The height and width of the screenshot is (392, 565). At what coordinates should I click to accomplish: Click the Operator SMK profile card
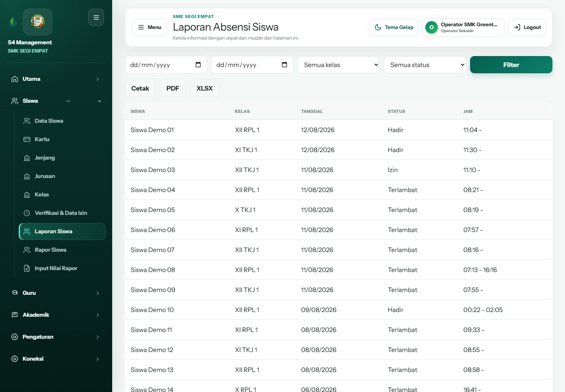pos(463,27)
